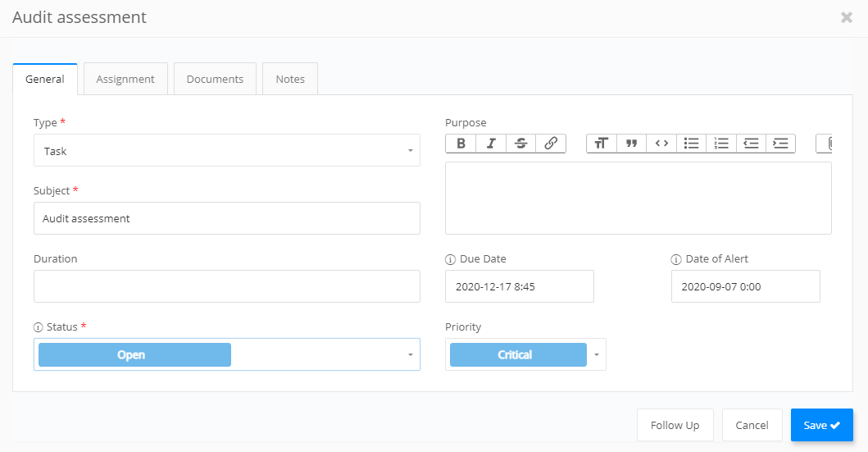Decrease indent in Purpose editor
The height and width of the screenshot is (452, 868).
tap(751, 144)
